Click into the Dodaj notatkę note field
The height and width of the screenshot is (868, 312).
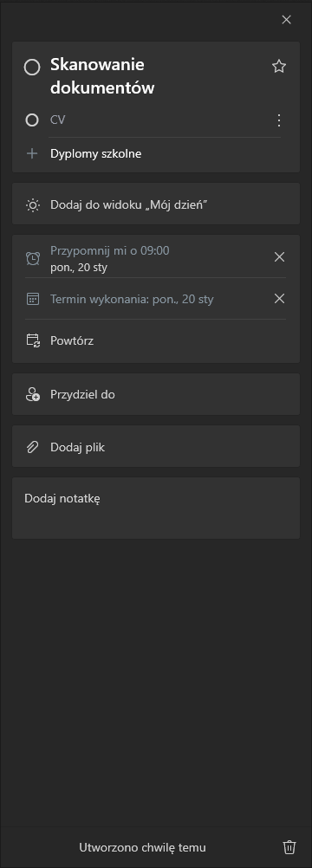click(156, 508)
